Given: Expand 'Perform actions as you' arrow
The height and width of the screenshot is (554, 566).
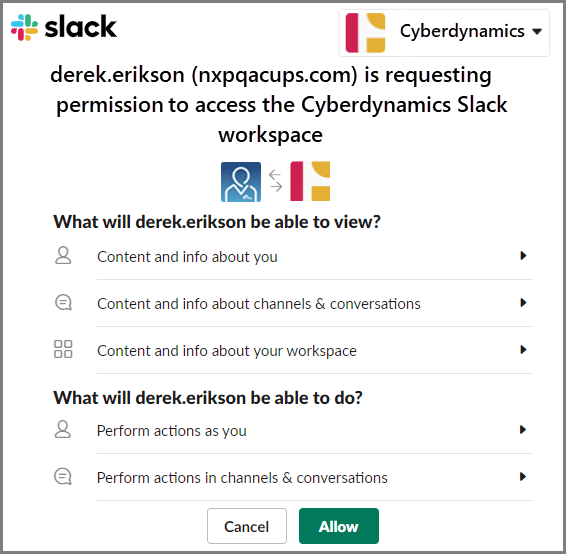Looking at the screenshot, I should click(523, 430).
